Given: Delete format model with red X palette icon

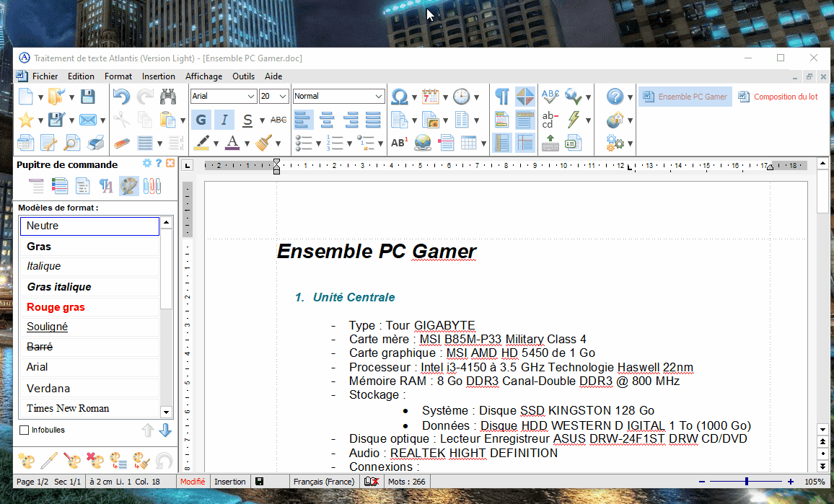Looking at the screenshot, I should click(95, 461).
